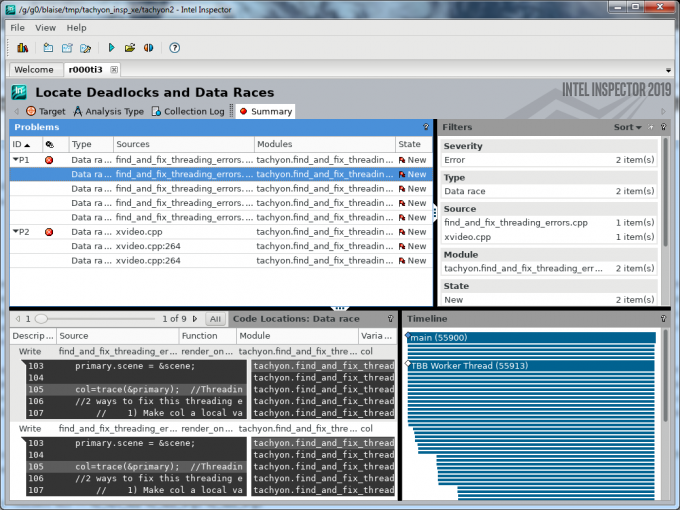680x510 pixels.
Task: Click the P2 red error severity icon
Action: tap(49, 232)
